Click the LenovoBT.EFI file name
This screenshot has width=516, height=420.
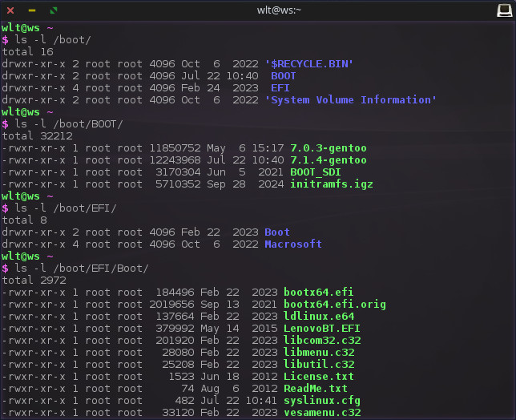pyautogui.click(x=322, y=329)
